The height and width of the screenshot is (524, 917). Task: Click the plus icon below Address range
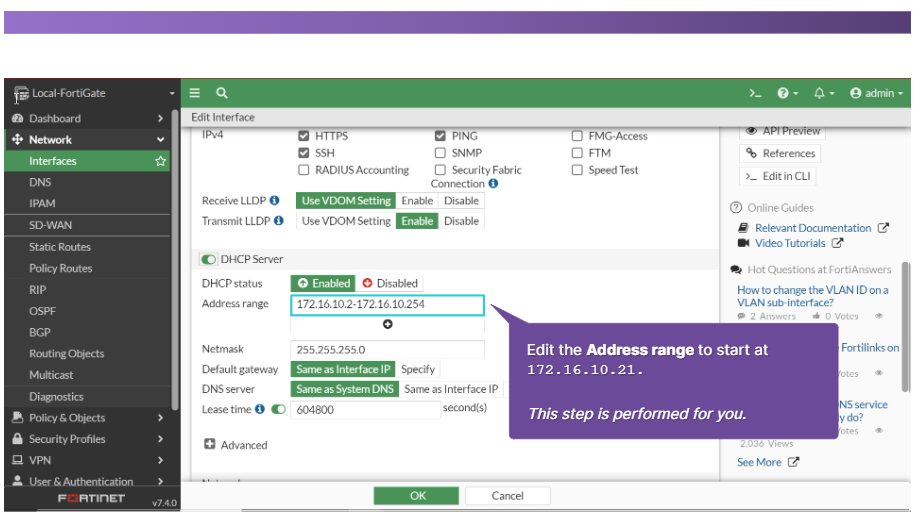click(387, 324)
